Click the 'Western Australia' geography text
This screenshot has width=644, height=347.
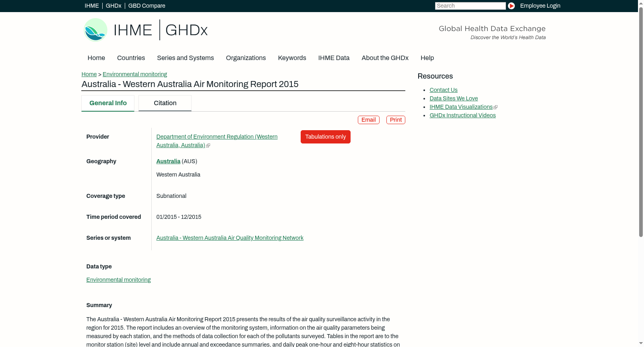point(178,175)
